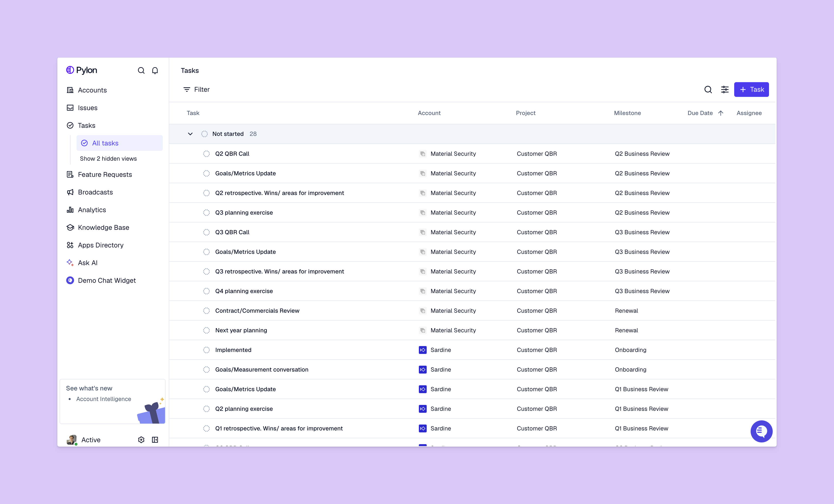Open the search icon in the sidebar

pyautogui.click(x=141, y=70)
